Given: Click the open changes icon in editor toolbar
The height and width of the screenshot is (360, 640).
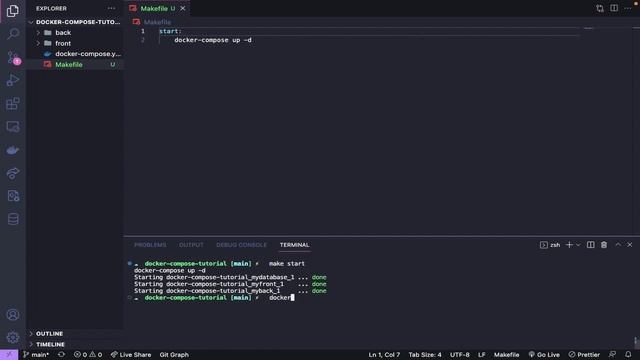Looking at the screenshot, I should [x=600, y=8].
